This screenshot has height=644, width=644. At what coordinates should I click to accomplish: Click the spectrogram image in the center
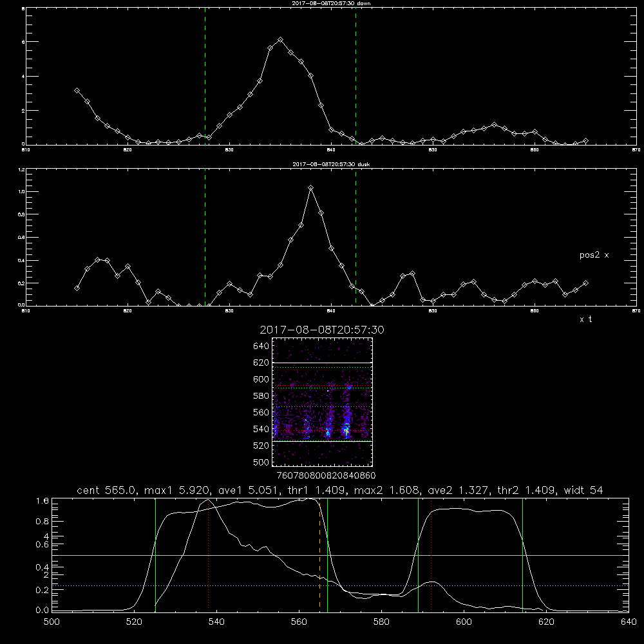click(x=323, y=402)
